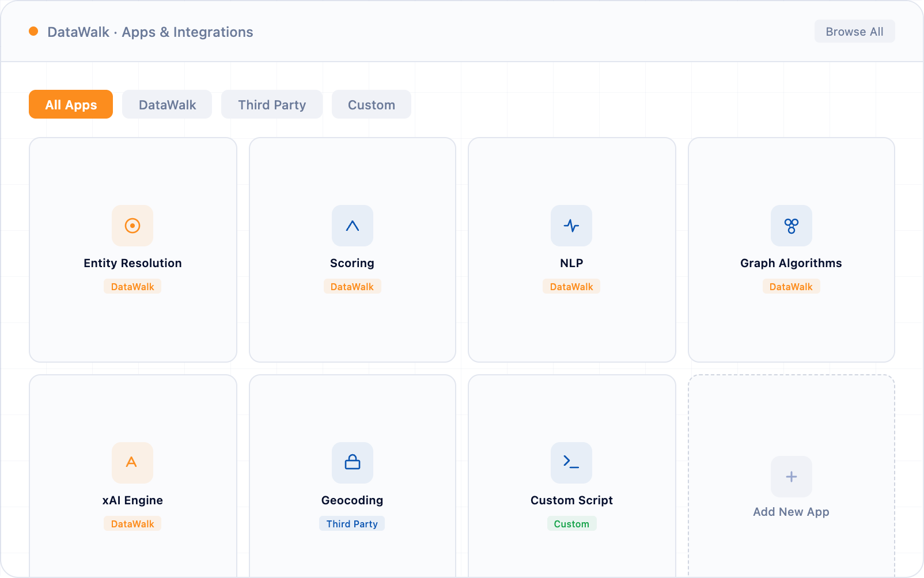Click the plus icon to add app
The image size is (924, 578).
pyautogui.click(x=792, y=477)
